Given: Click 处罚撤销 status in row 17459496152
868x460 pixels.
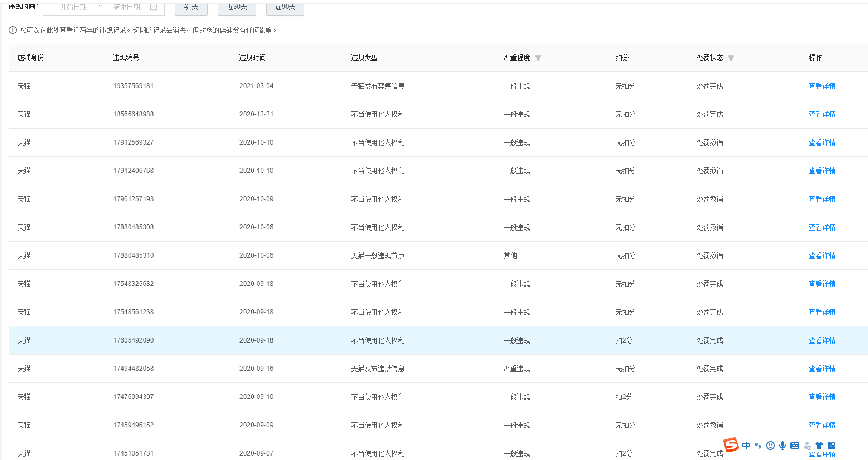Looking at the screenshot, I should tap(709, 425).
